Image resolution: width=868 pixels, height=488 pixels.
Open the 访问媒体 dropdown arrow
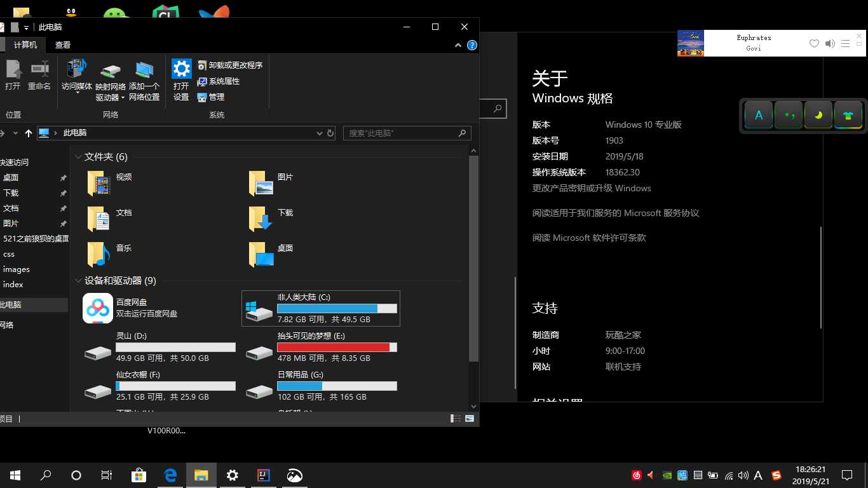point(77,93)
